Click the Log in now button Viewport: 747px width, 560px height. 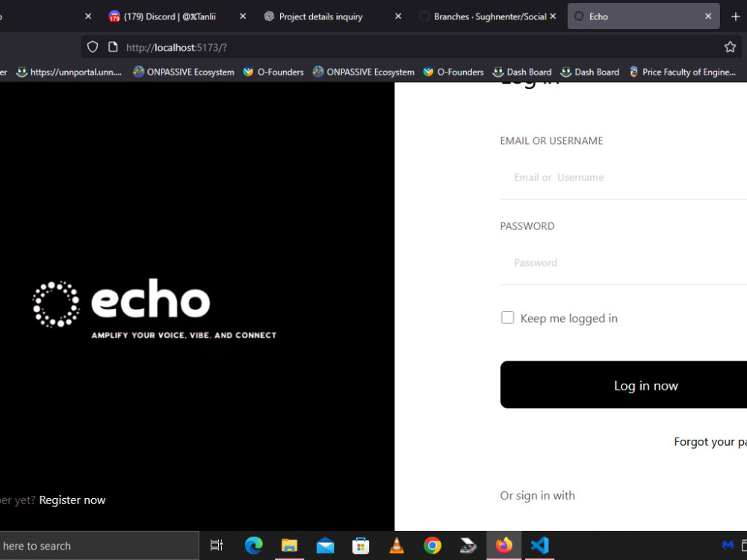[x=624, y=385]
